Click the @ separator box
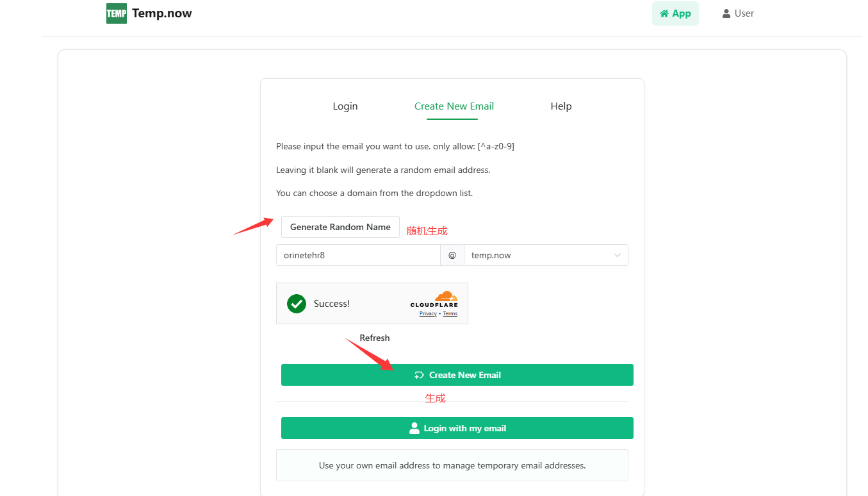The image size is (868, 496). point(452,255)
